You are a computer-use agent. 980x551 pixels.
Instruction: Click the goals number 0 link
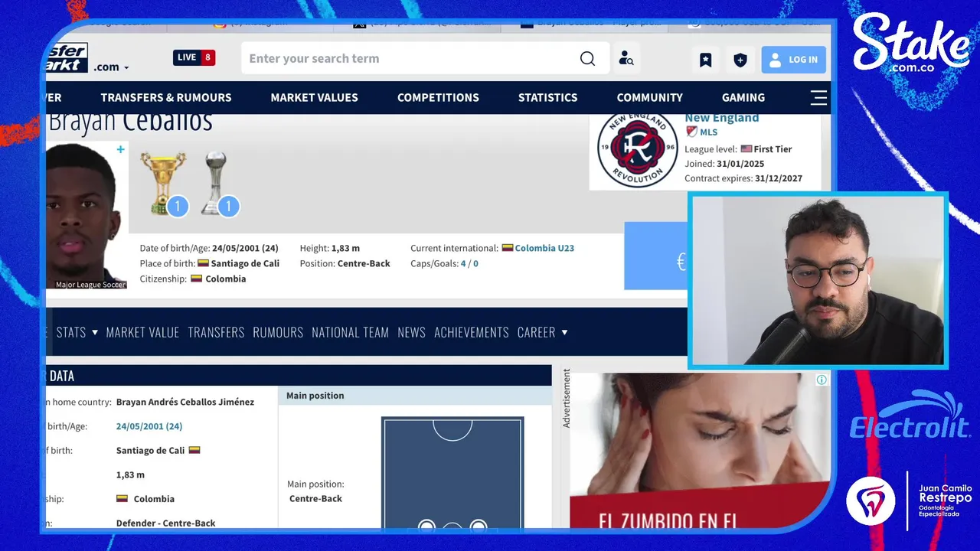pos(475,263)
